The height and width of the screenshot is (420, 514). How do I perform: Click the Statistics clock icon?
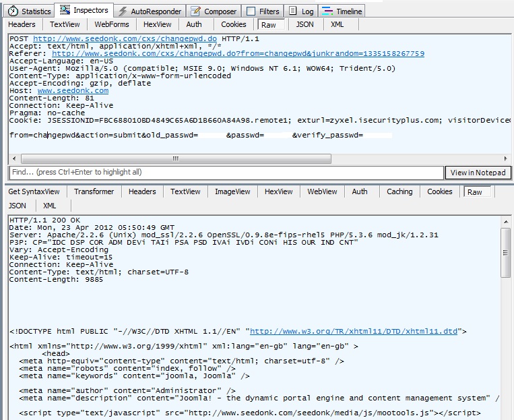(x=13, y=11)
